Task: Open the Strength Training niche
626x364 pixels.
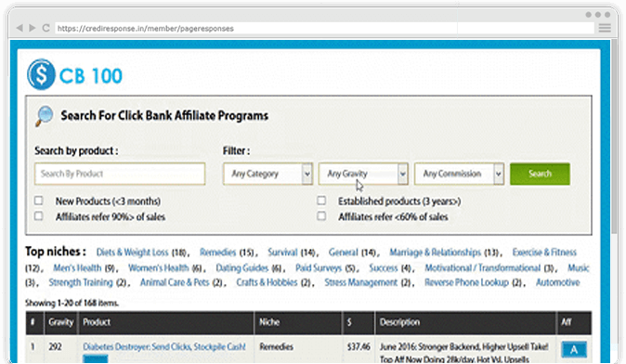Action: tap(81, 282)
